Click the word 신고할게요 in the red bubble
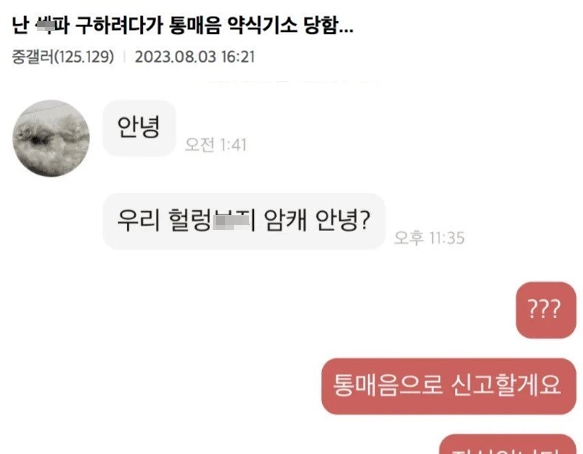 pyautogui.click(x=506, y=386)
